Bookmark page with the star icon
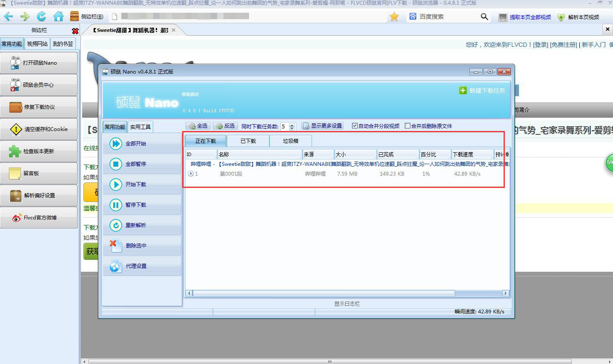Viewport: 613px width, 364px height. (x=394, y=17)
